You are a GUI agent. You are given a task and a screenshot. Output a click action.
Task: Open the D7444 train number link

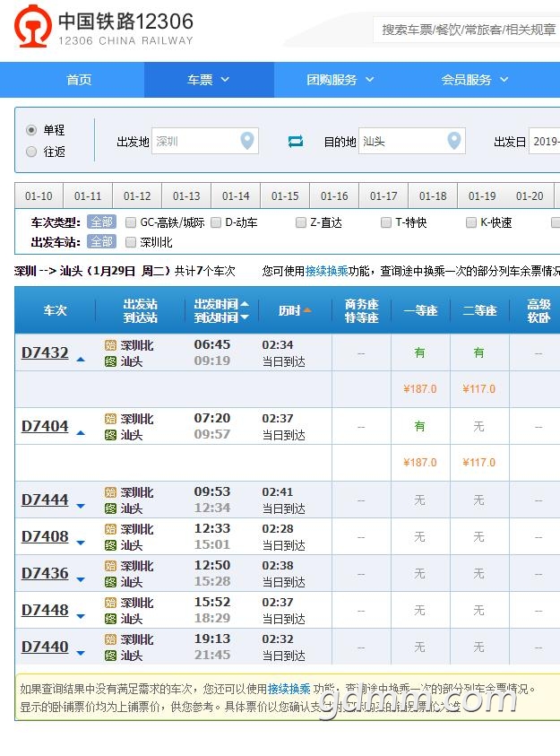coord(46,500)
